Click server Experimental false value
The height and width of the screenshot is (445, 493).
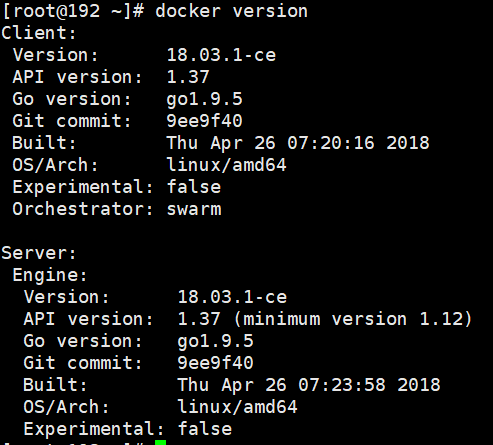click(x=205, y=429)
